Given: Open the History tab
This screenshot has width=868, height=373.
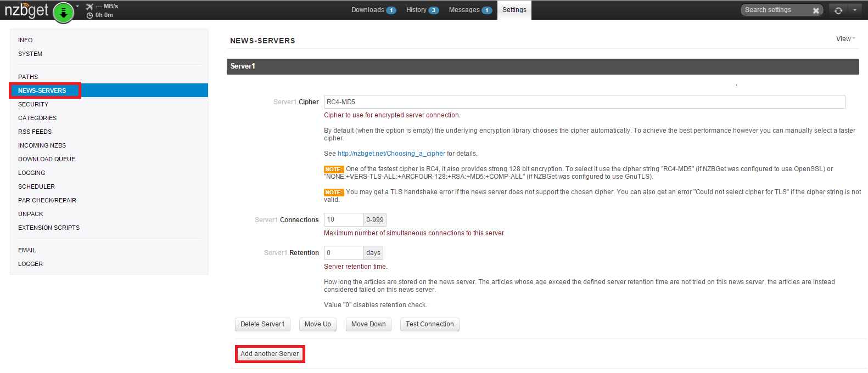Looking at the screenshot, I should point(422,10).
